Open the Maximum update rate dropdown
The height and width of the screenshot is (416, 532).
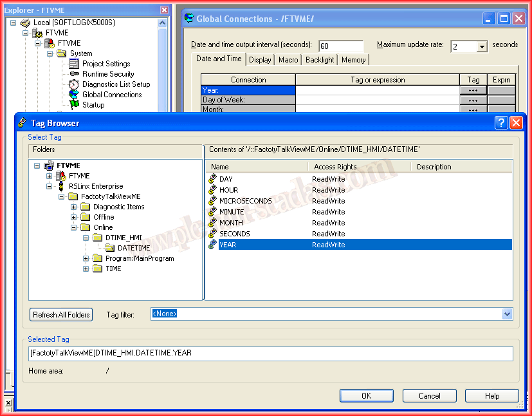tap(482, 46)
